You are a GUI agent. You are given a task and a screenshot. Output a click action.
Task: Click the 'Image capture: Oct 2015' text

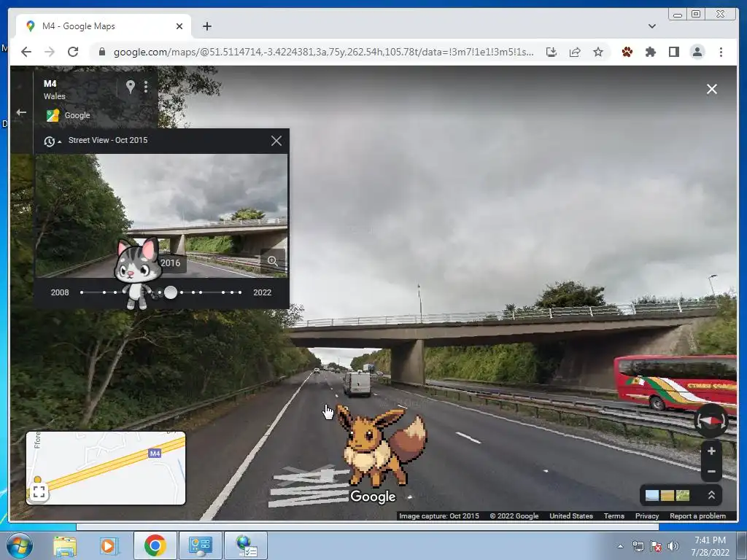(x=439, y=516)
